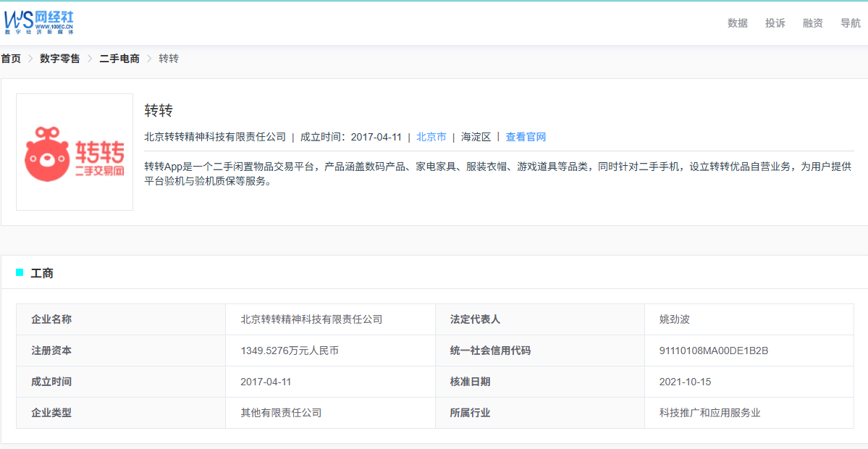Click 核准日期 label cell
Screen dimensions: 868x449
[540, 382]
